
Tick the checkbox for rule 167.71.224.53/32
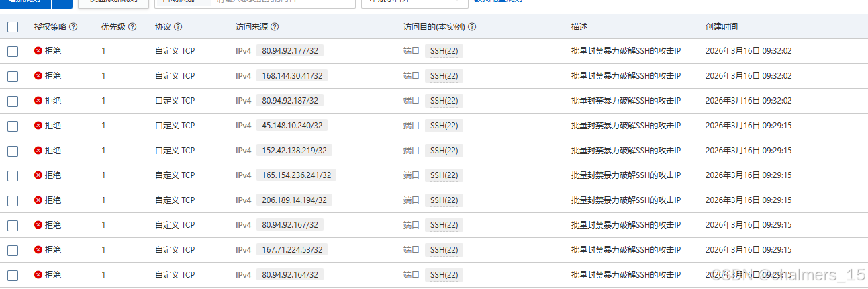pos(13,251)
